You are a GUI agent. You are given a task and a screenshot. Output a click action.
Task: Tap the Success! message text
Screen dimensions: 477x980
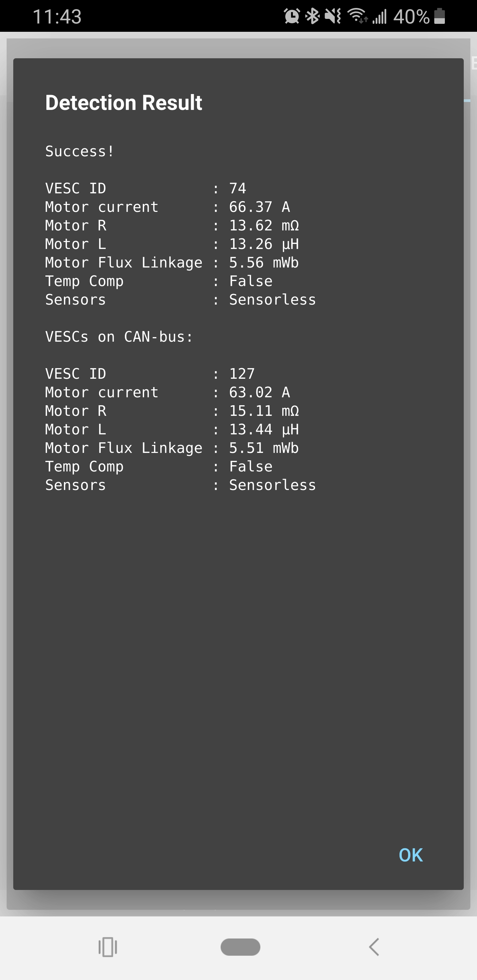point(79,151)
